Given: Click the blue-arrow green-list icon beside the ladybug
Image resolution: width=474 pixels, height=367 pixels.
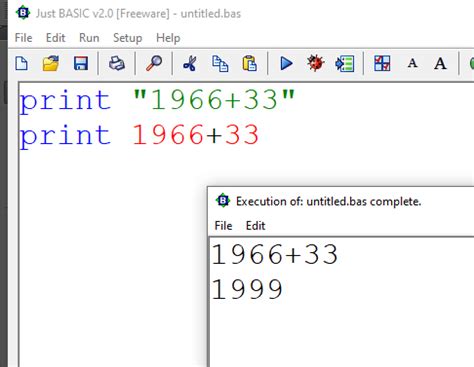Looking at the screenshot, I should click(x=345, y=63).
